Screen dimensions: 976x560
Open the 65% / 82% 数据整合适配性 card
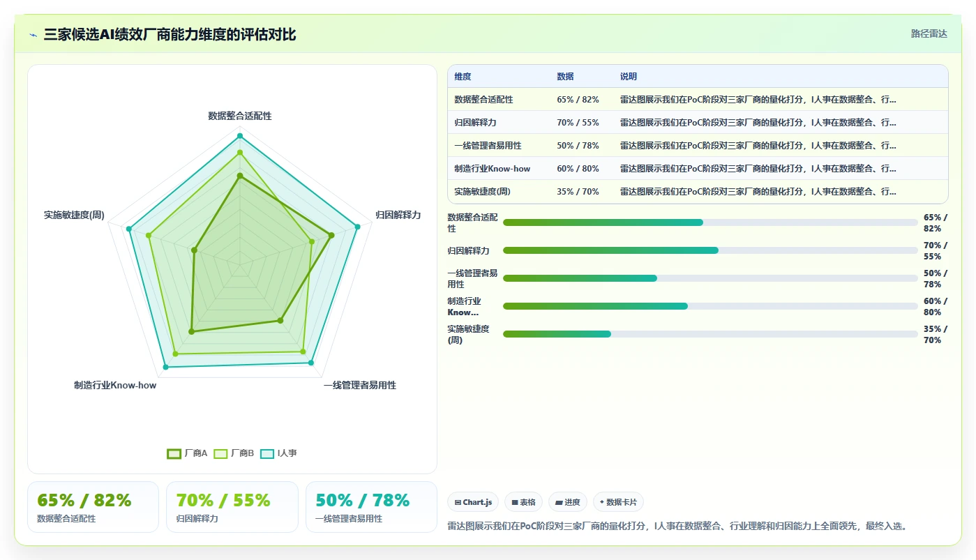click(x=93, y=507)
